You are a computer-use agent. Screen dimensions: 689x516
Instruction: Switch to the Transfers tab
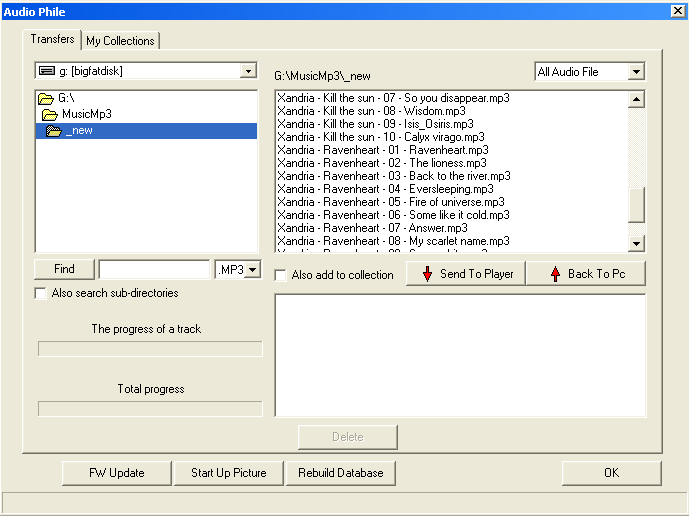(x=52, y=39)
